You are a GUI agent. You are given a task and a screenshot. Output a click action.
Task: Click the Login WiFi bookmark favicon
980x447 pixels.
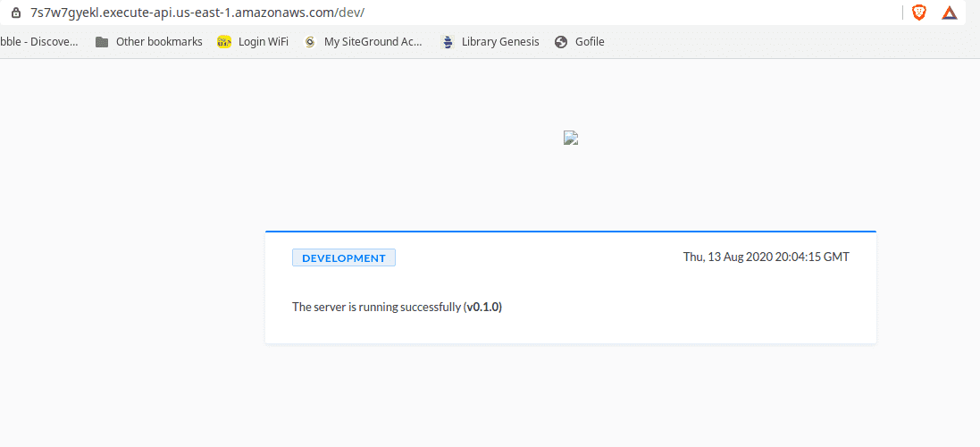(224, 42)
